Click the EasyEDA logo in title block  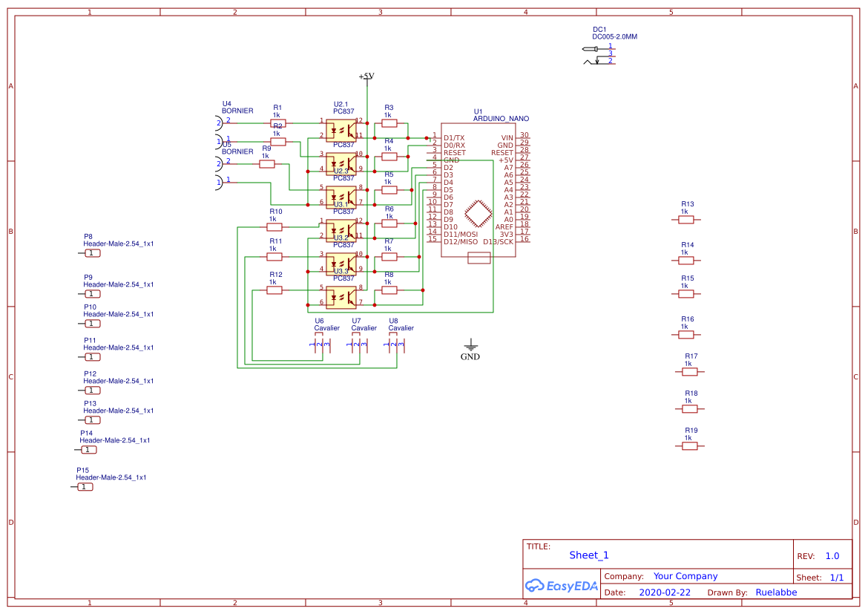point(562,586)
